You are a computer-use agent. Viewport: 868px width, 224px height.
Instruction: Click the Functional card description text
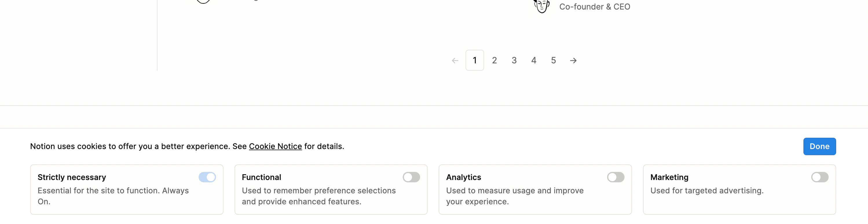click(318, 196)
